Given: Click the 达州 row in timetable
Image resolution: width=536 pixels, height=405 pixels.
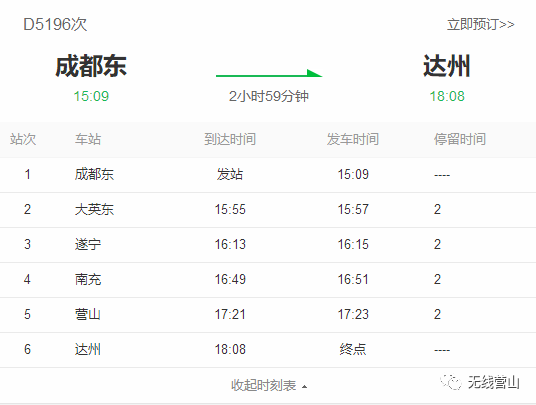Looking at the screenshot, I should (268, 350).
